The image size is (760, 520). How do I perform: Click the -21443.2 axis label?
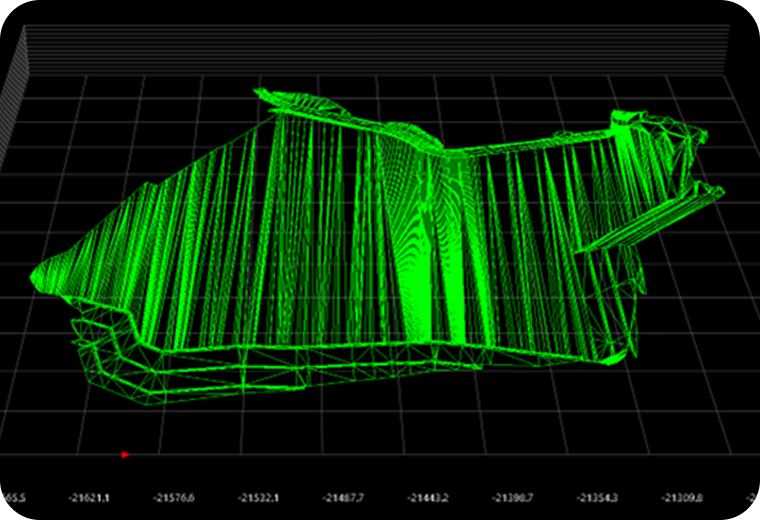coord(425,497)
